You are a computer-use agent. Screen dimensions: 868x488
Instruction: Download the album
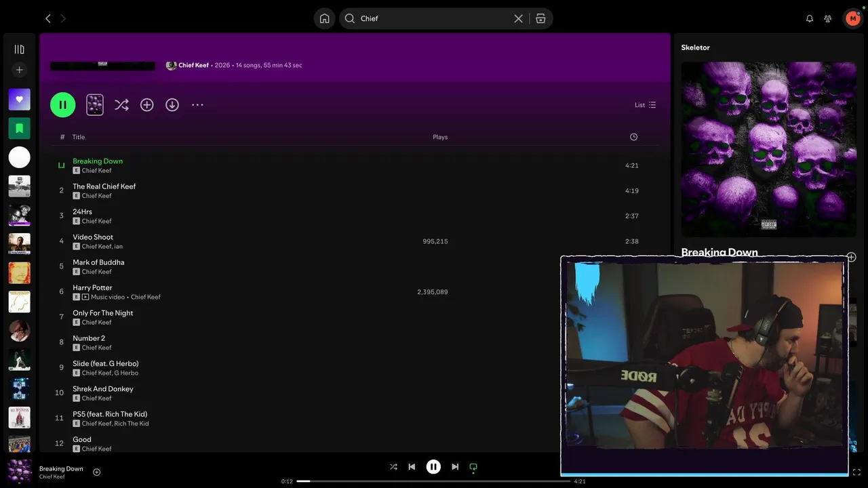(172, 104)
